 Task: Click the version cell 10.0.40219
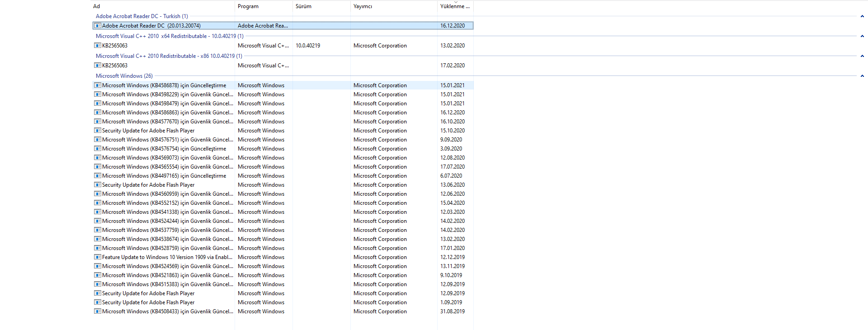pos(308,46)
